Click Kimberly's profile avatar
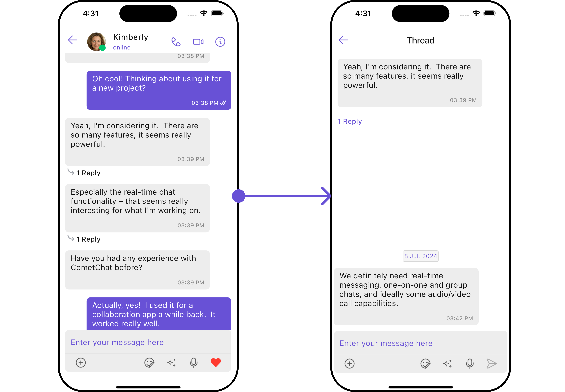 [96, 42]
